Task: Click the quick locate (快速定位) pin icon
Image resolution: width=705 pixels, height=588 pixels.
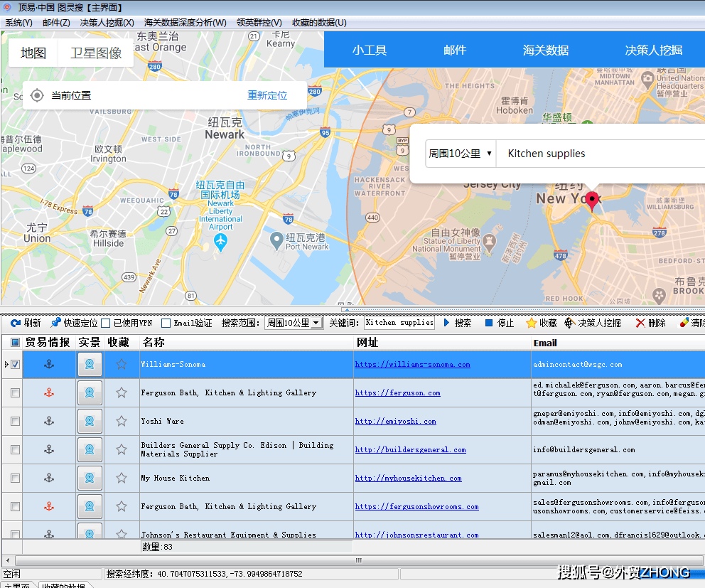Action: [x=56, y=323]
